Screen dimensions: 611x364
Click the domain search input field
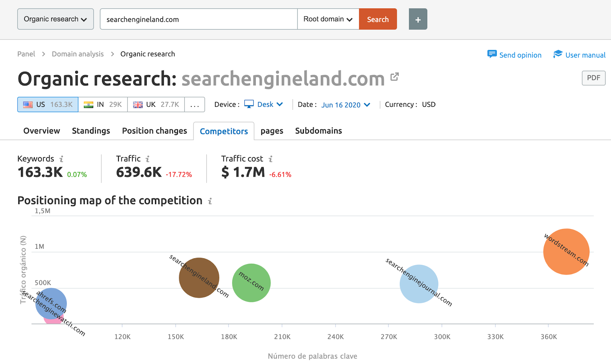pos(199,19)
